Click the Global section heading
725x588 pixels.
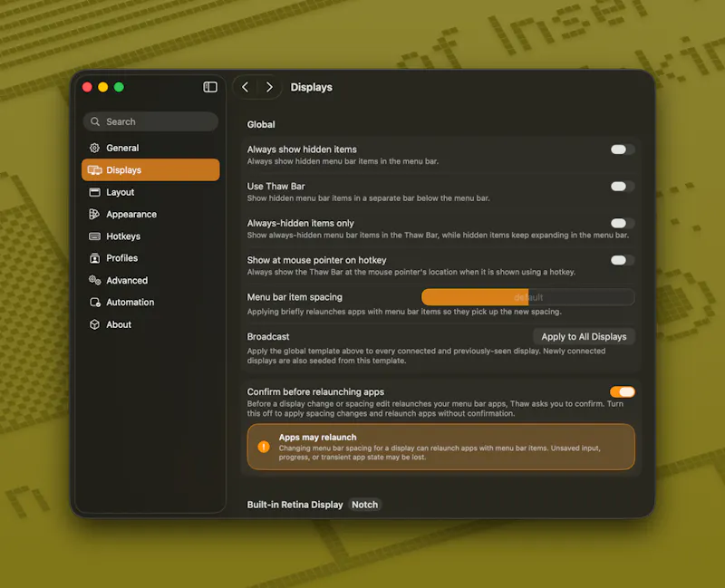pyautogui.click(x=261, y=124)
